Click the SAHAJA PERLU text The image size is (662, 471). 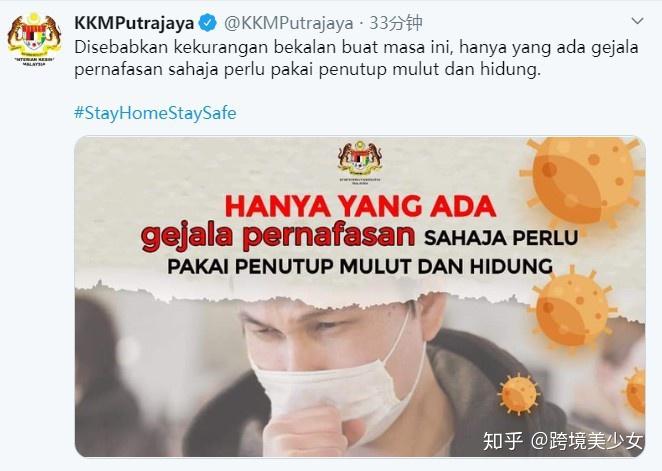click(501, 238)
